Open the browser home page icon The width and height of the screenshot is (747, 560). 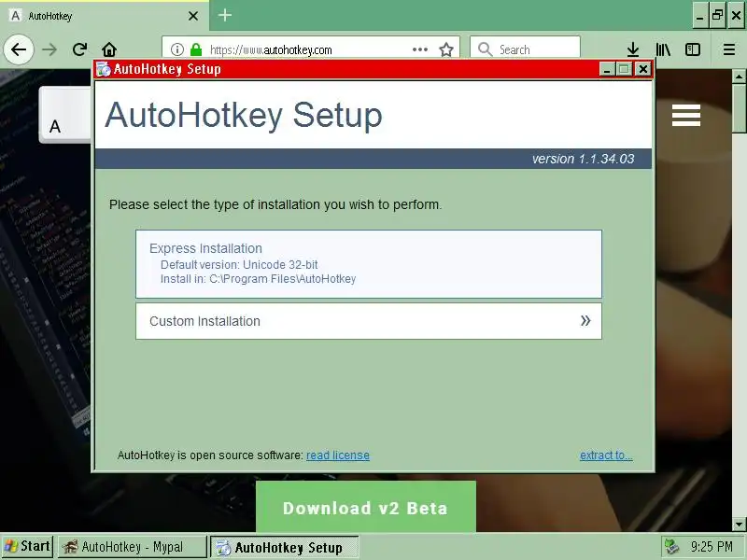click(x=109, y=49)
